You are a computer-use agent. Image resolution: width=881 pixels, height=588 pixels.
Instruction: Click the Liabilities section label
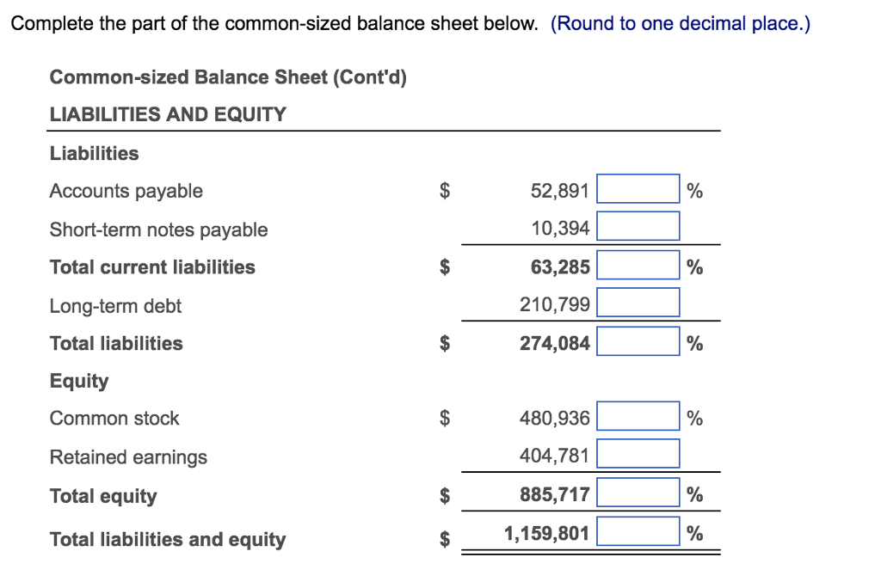(x=94, y=153)
